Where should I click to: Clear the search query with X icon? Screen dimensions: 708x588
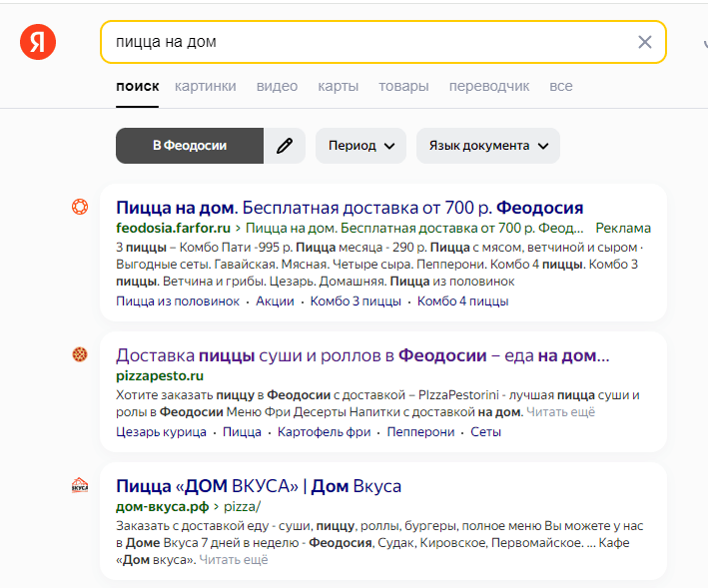[644, 42]
